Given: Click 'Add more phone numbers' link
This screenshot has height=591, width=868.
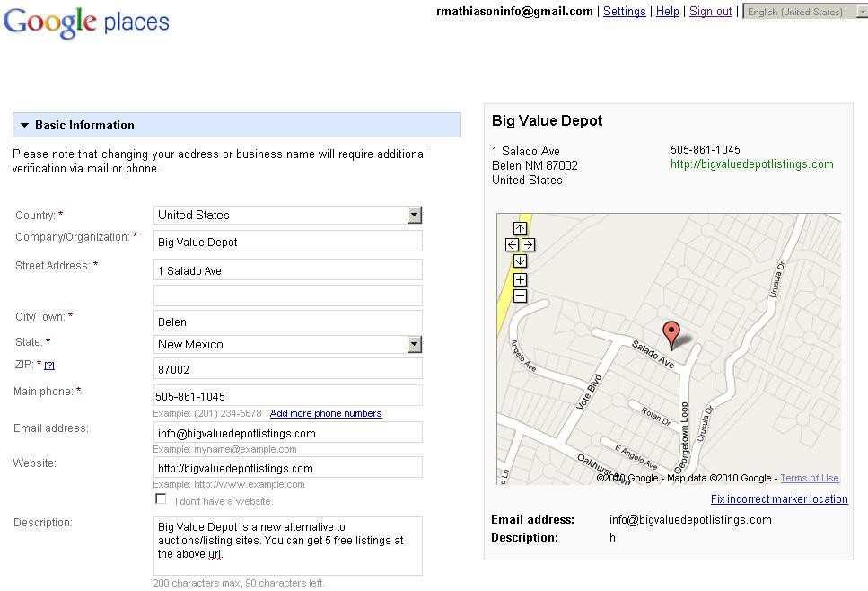Looking at the screenshot, I should (326, 413).
